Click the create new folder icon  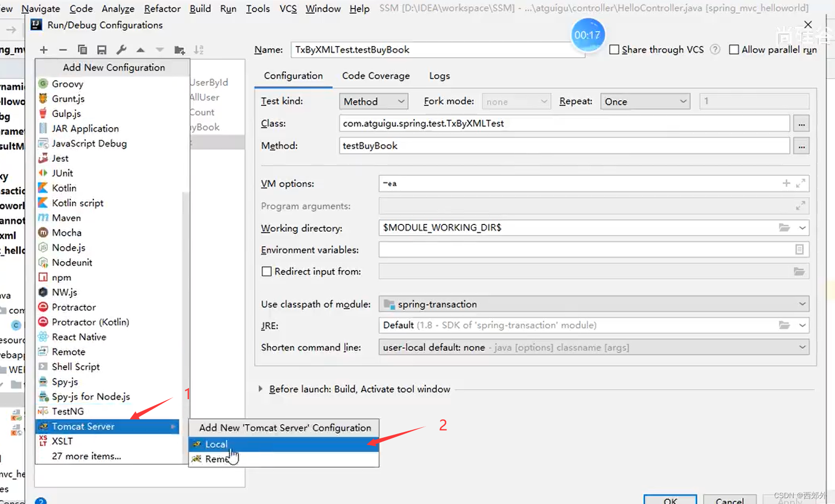coord(179,50)
